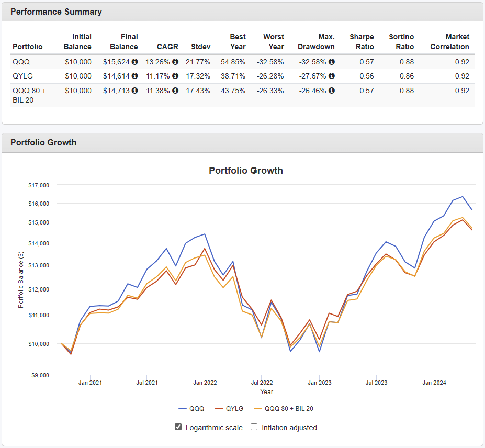The width and height of the screenshot is (485, 448).
Task: Click the Jul 2022 x-axis label
Action: click(x=262, y=383)
